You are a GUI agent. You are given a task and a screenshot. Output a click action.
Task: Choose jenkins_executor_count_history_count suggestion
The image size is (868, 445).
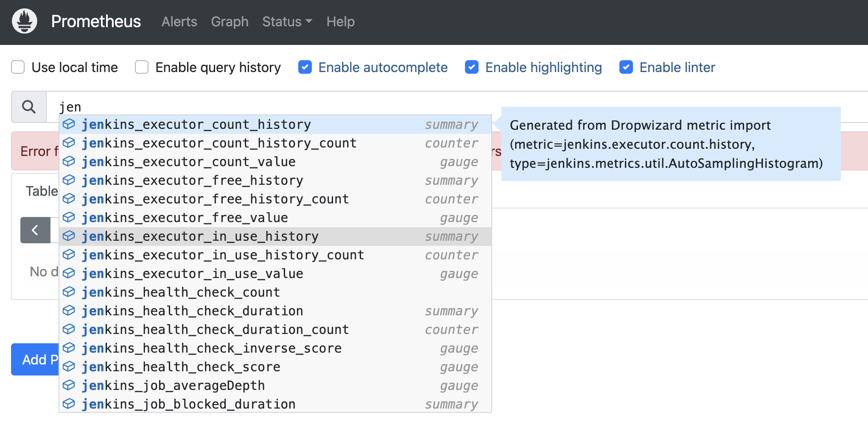275,143
